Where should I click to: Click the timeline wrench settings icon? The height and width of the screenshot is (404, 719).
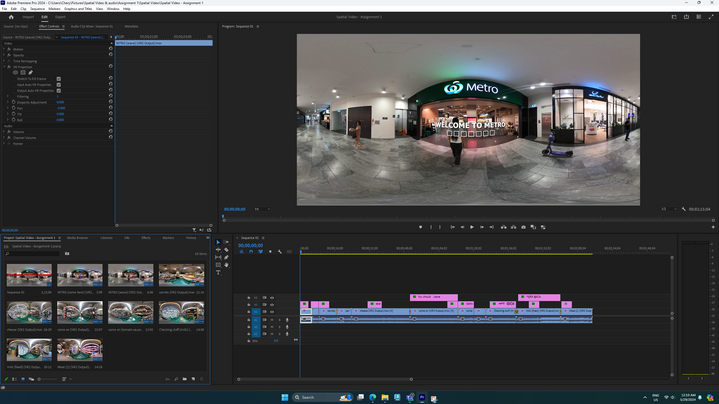pos(280,252)
